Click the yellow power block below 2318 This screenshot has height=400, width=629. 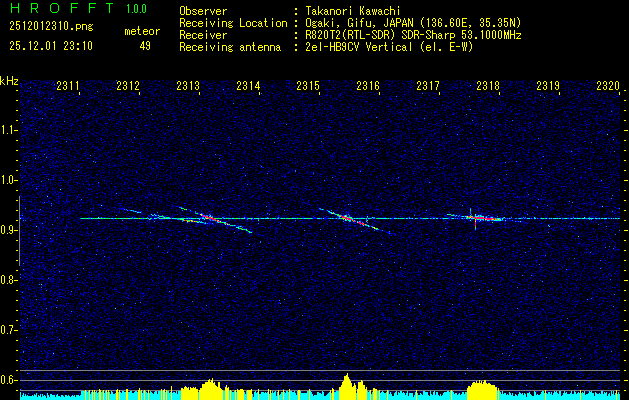point(483,389)
